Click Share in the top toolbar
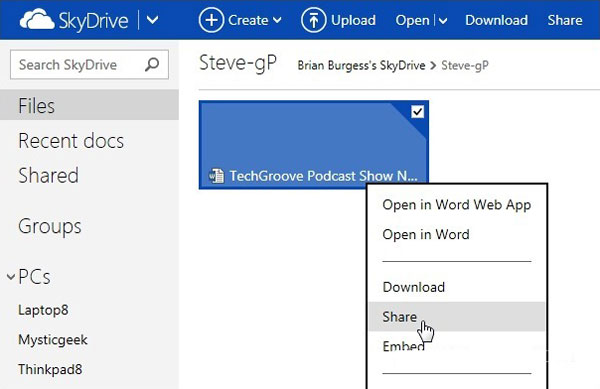 pyautogui.click(x=565, y=20)
